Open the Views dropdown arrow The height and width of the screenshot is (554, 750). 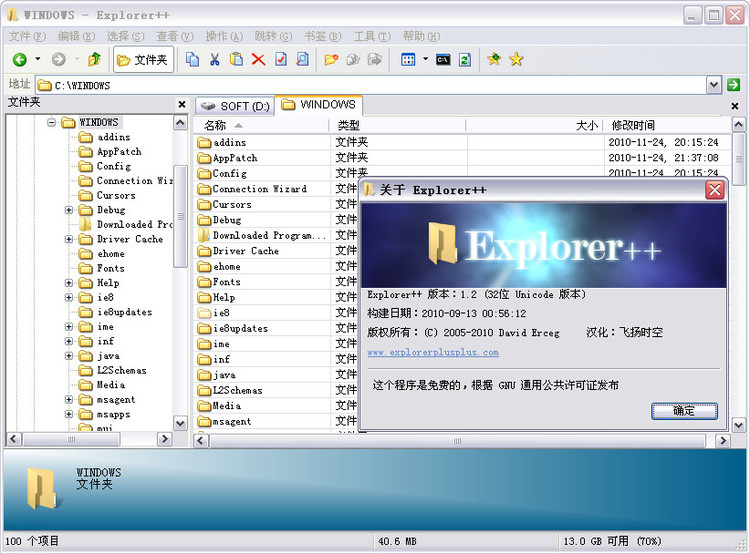(x=425, y=59)
